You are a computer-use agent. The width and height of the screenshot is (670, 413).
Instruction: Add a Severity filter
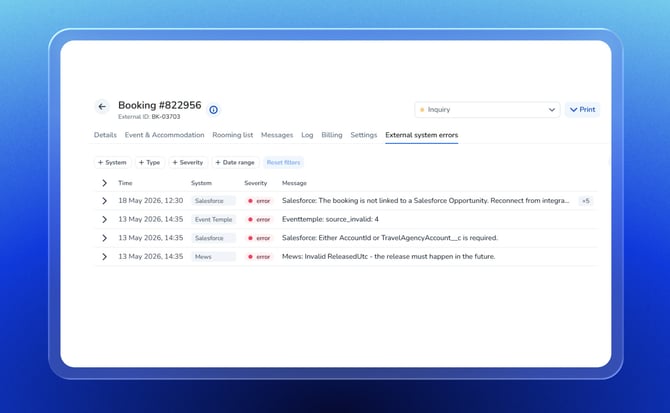(188, 162)
